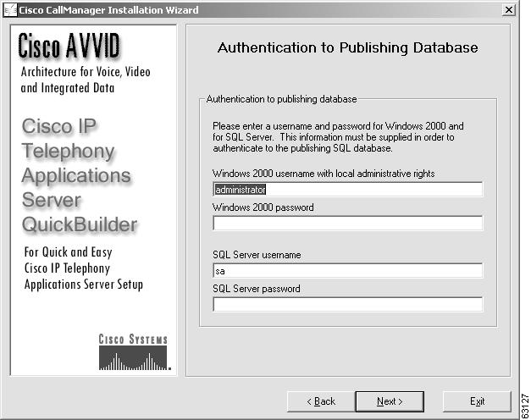The image size is (531, 420).
Task: Exit the installation wizard
Action: pyautogui.click(x=477, y=401)
